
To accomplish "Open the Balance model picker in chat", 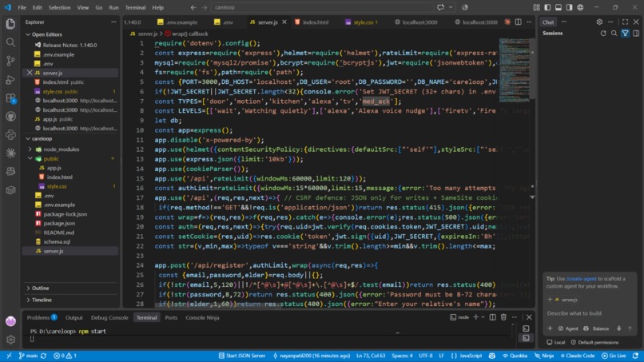I will click(596, 328).
